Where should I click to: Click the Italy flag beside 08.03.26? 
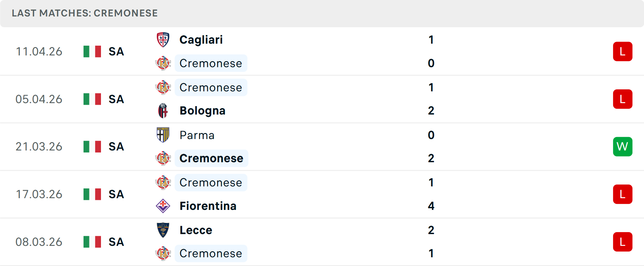(x=92, y=242)
